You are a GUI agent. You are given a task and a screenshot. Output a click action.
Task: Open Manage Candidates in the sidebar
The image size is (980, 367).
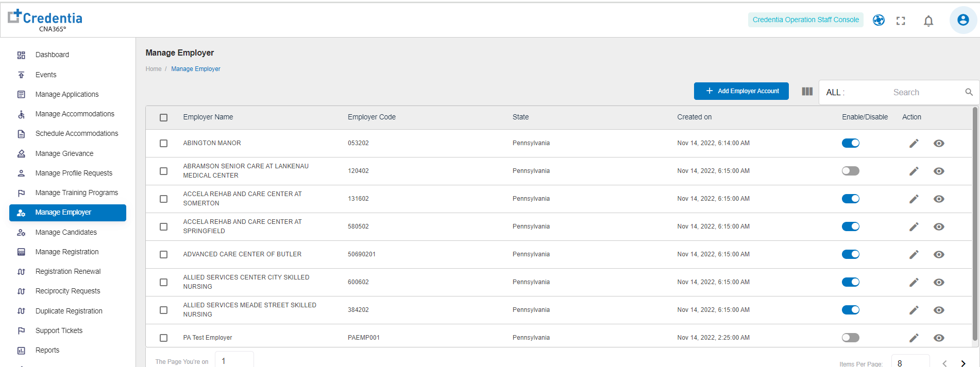(66, 232)
